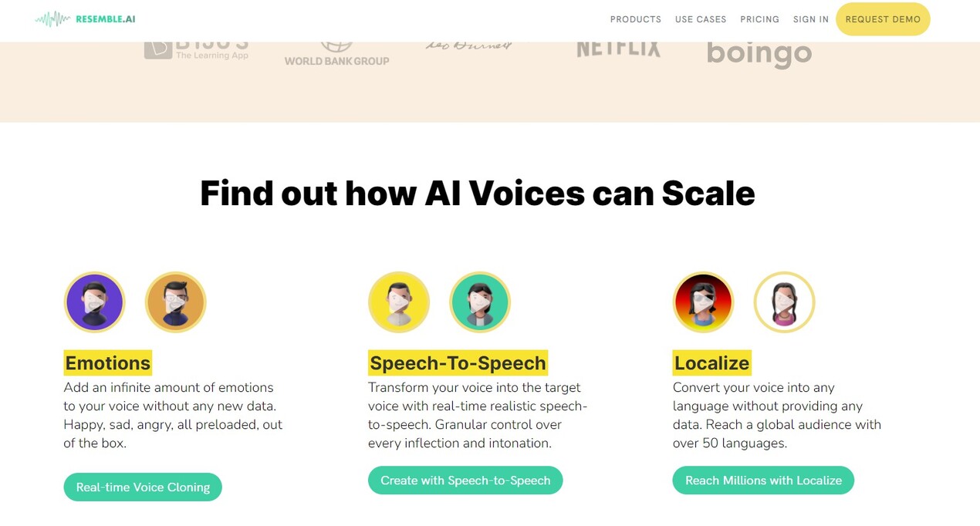Image resolution: width=980 pixels, height=526 pixels.
Task: Click the Netflix logo
Action: [618, 49]
